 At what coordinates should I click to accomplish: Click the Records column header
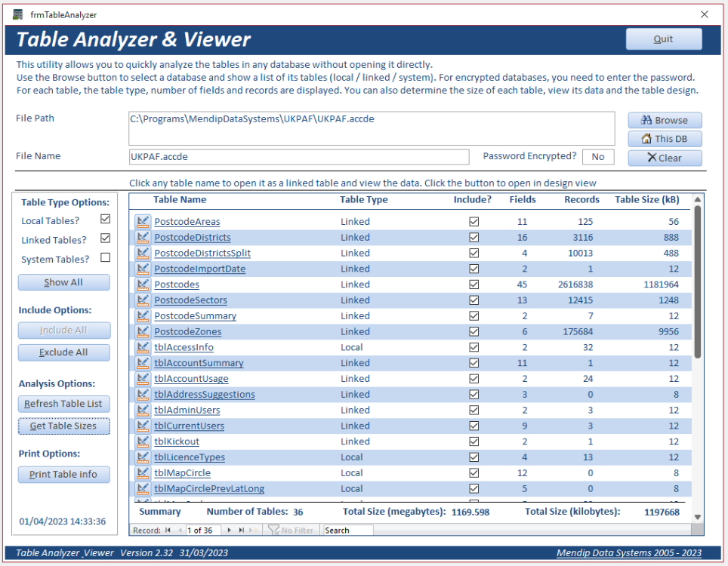581,200
